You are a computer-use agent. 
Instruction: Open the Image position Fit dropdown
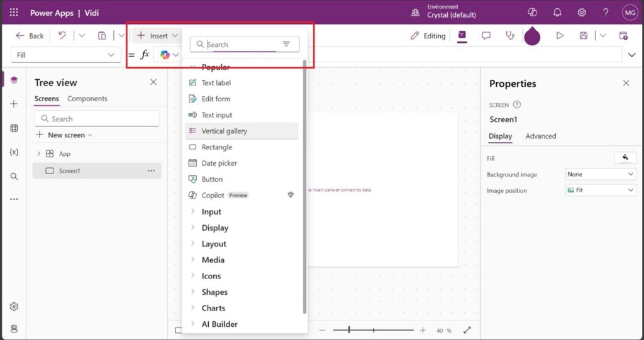tap(601, 190)
